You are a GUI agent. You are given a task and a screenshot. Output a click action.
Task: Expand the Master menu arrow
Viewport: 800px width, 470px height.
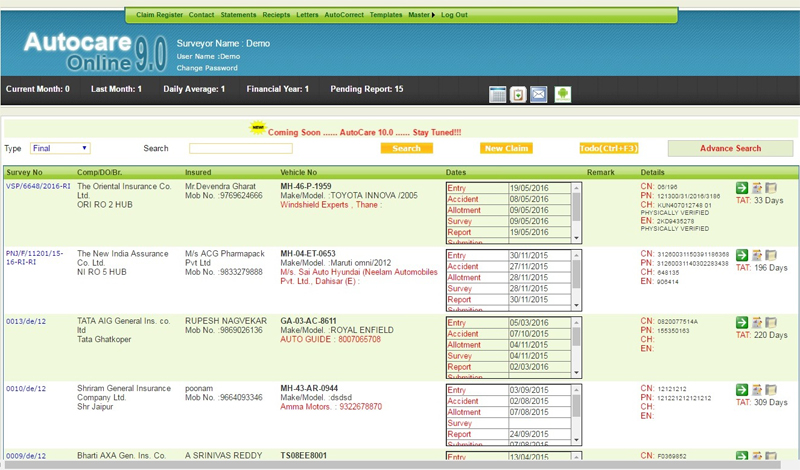tap(433, 15)
